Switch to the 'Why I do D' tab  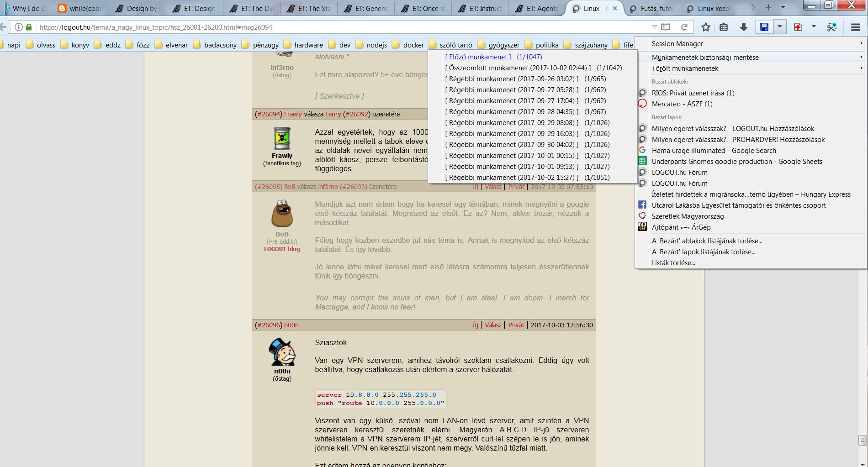tap(25, 8)
